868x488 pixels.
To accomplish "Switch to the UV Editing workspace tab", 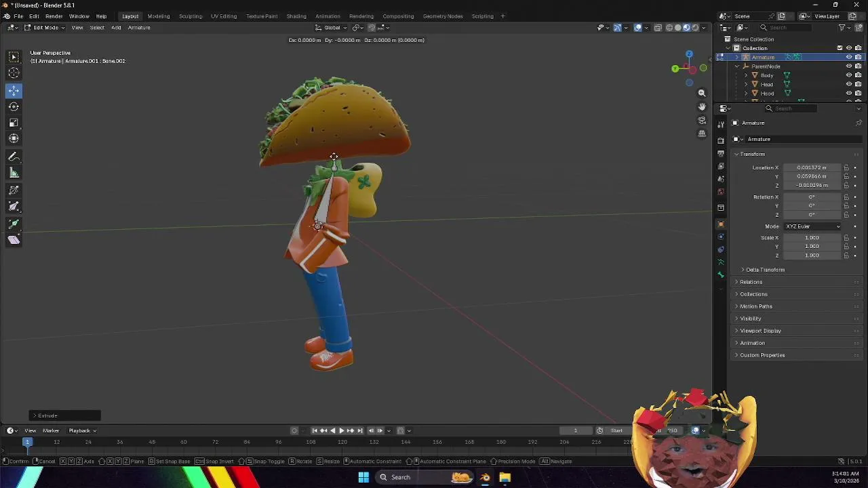I will click(224, 16).
